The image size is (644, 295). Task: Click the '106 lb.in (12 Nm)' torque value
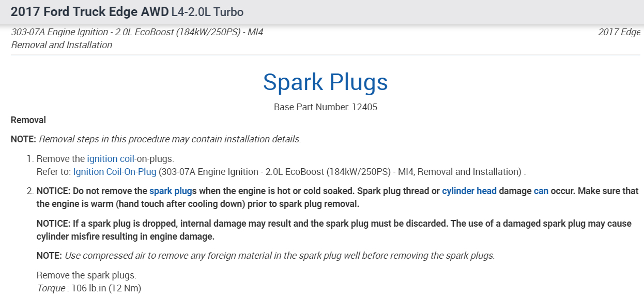(105, 288)
